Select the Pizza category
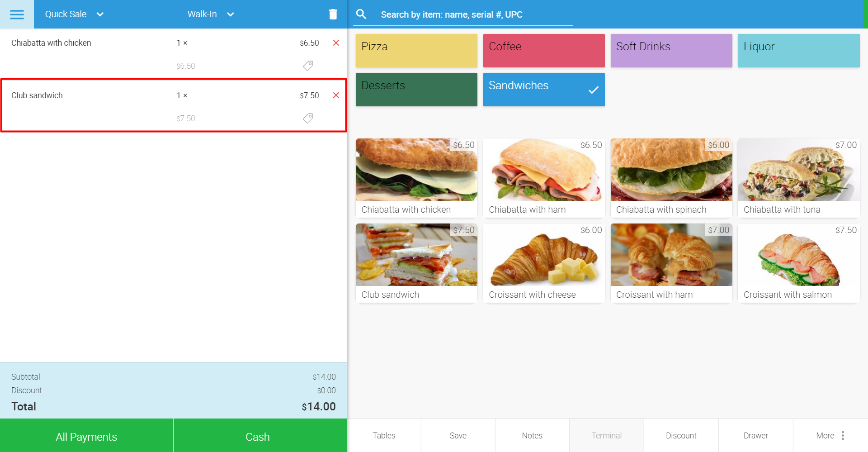The height and width of the screenshot is (452, 868). point(416,51)
